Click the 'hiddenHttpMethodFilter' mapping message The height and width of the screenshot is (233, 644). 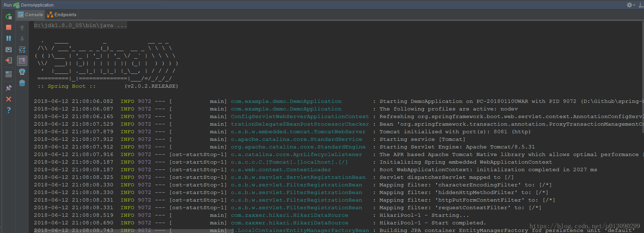(x=464, y=192)
